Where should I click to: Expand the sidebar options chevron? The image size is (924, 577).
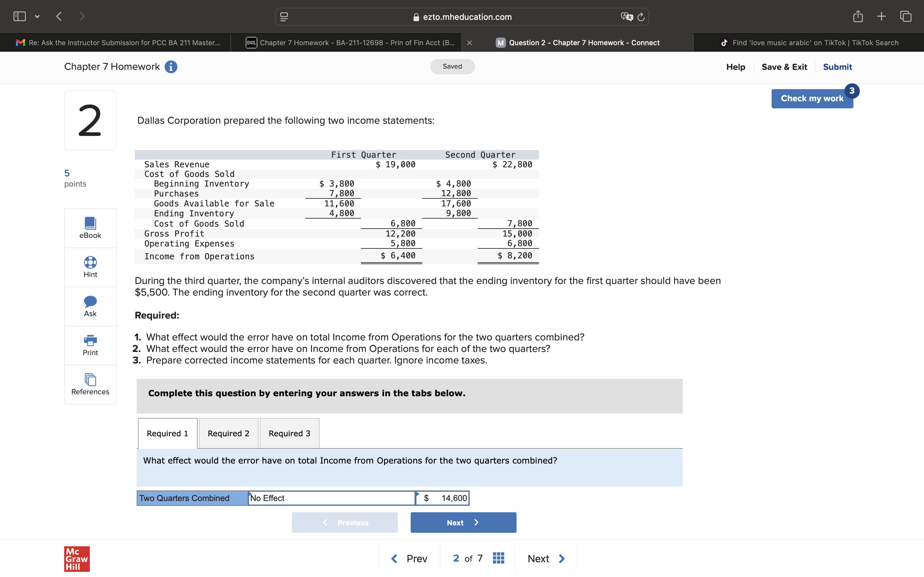click(37, 16)
